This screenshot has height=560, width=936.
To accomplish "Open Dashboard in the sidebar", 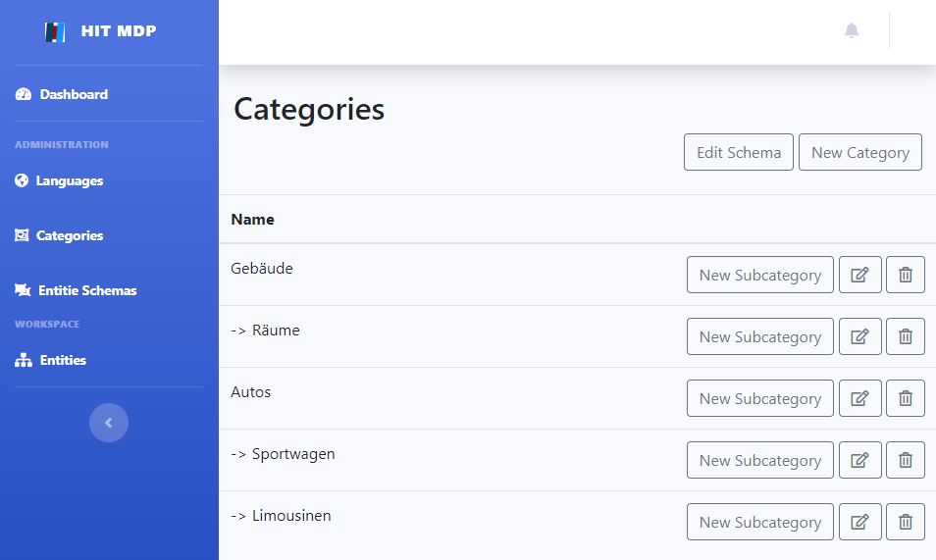I will pyautogui.click(x=62, y=94).
